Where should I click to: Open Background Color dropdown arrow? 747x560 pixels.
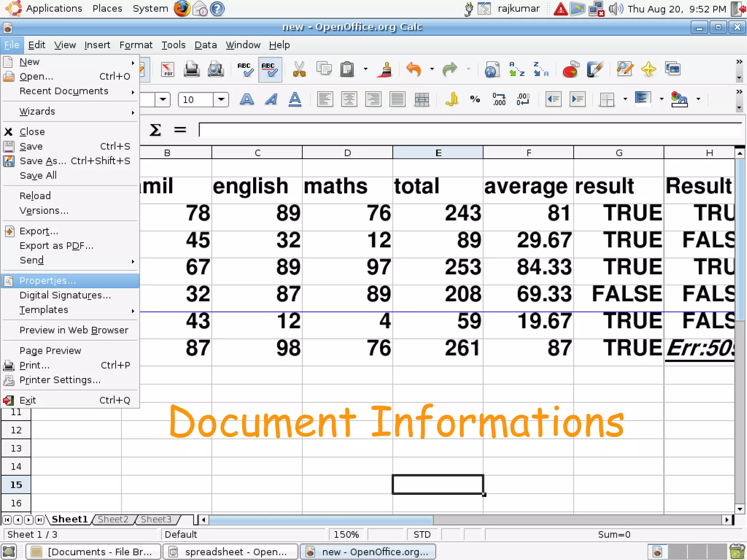coord(661,99)
